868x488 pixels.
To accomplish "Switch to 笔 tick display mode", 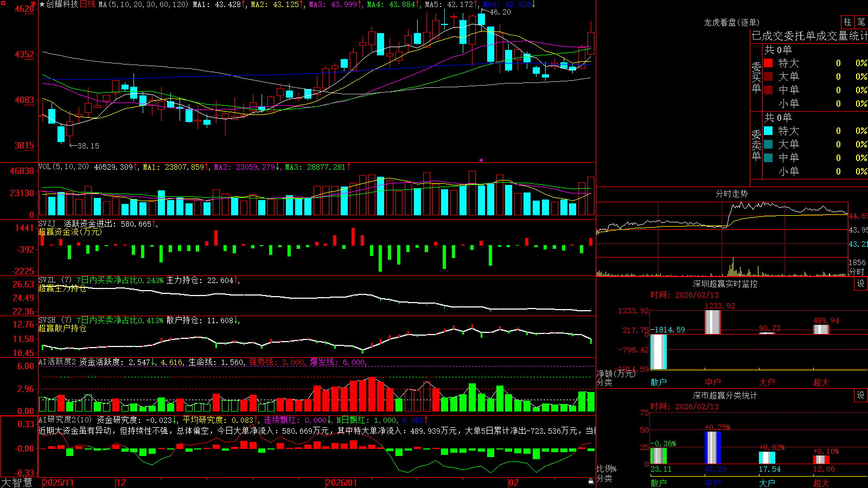I will coord(861,22).
